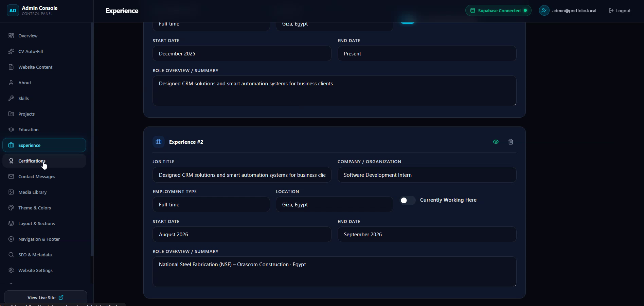This screenshot has height=306, width=644.
Task: Click the Present end date field
Action: 427,54
